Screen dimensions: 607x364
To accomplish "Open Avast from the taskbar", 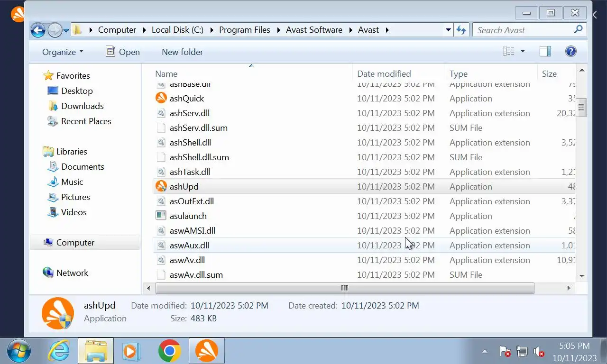I will point(207,351).
